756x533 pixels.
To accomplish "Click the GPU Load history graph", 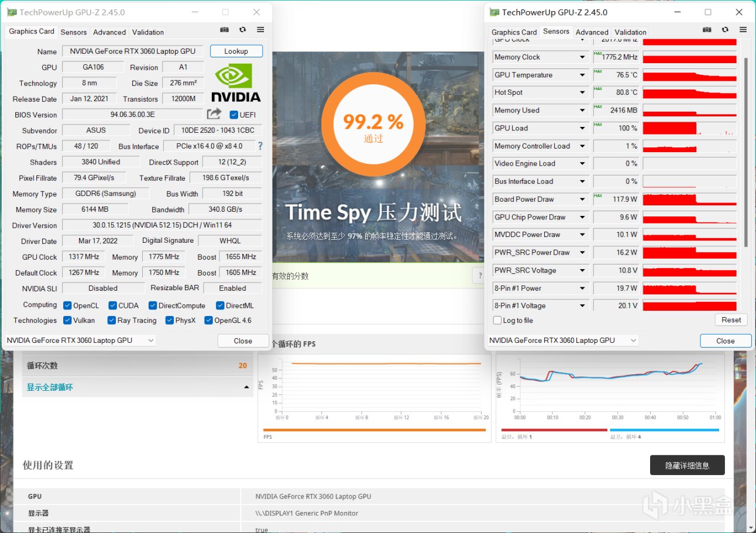I will 689,128.
